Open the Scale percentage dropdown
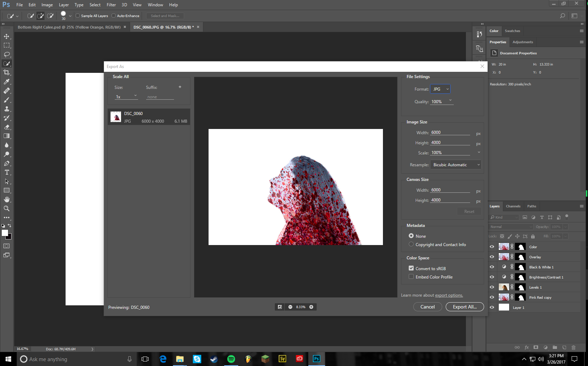The image size is (588, 366). point(479,153)
